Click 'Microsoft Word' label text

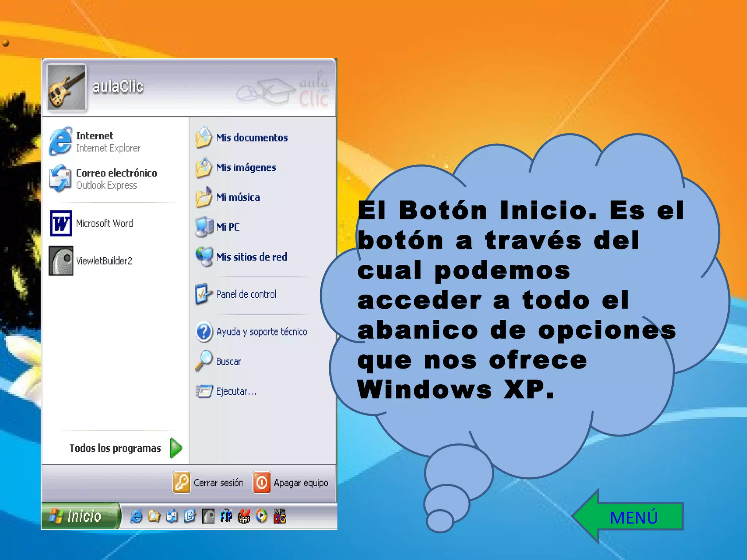(x=105, y=223)
